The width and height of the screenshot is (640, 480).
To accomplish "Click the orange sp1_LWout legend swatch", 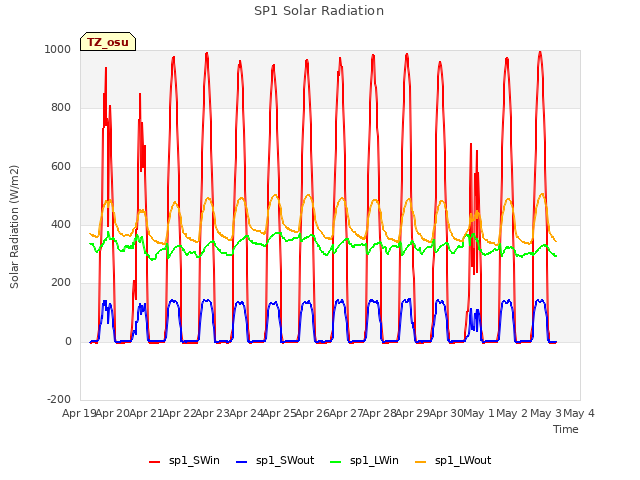I will point(420,462).
